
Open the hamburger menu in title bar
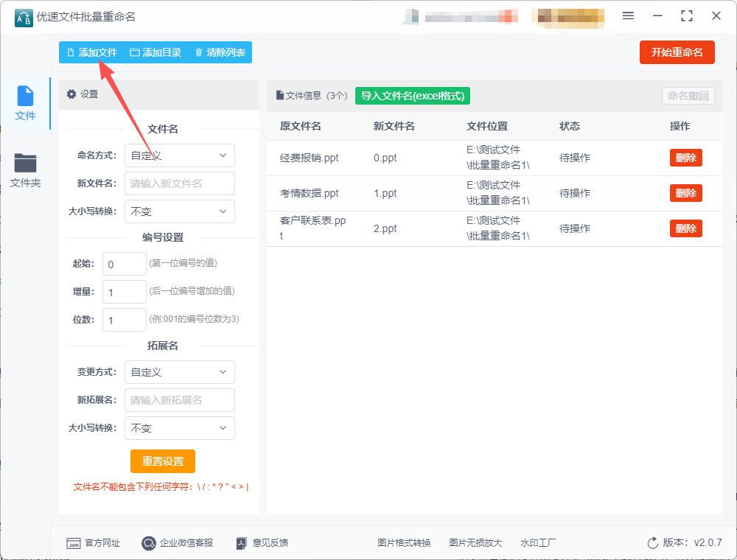click(x=628, y=16)
